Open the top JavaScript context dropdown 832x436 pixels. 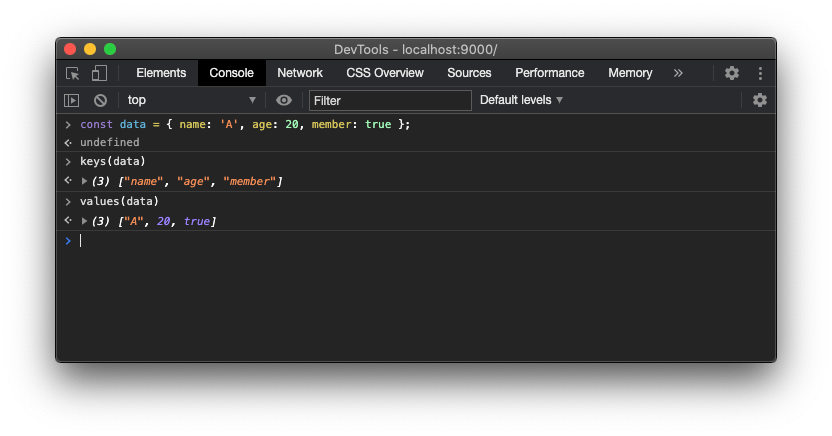click(x=191, y=100)
